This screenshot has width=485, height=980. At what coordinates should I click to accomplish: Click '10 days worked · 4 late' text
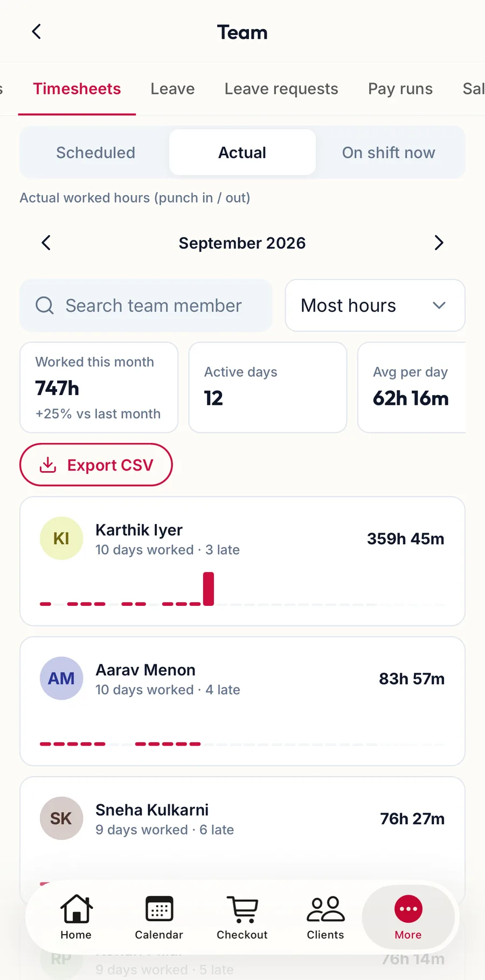pos(168,690)
